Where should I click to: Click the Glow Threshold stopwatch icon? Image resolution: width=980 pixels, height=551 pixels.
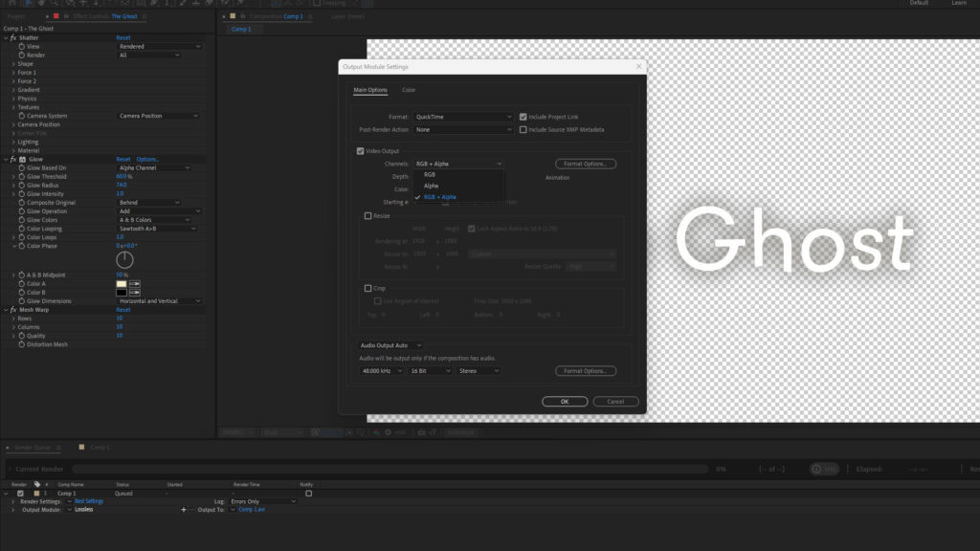[21, 175]
